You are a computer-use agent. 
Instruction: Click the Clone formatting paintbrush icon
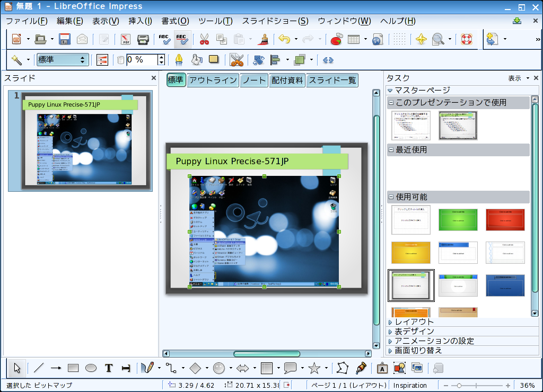coord(264,39)
